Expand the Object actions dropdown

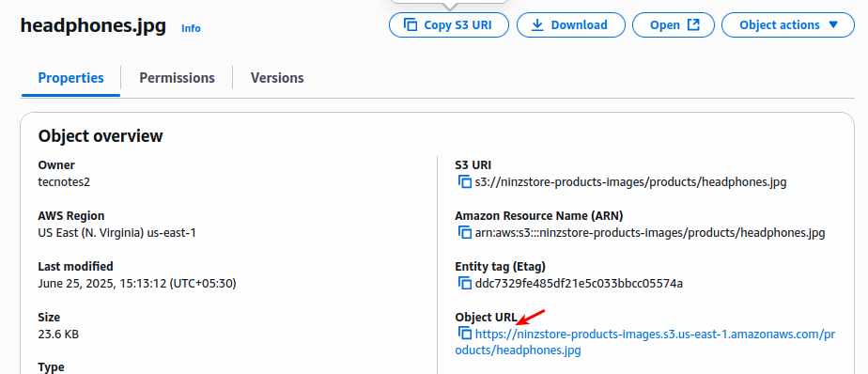(788, 25)
